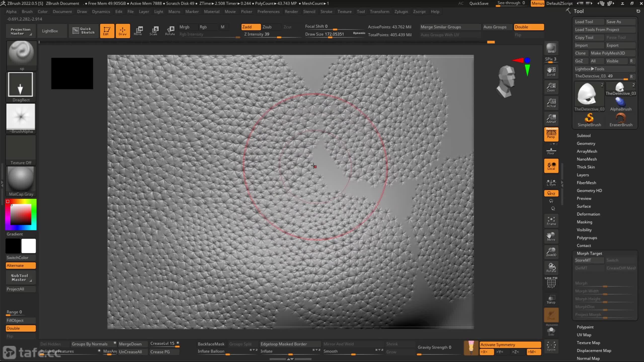Open the sp brush thumbnail picker

[21, 55]
